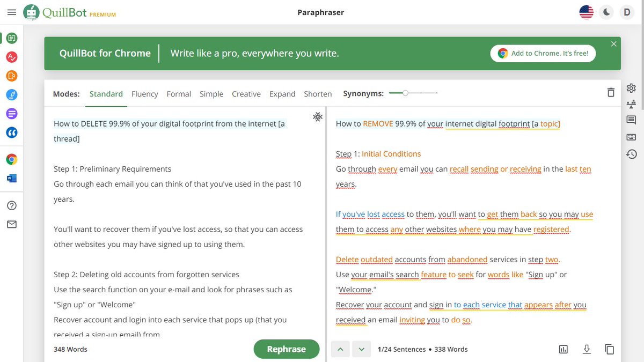The width and height of the screenshot is (644, 362).
Task: Show keyboard hotkeys icon
Action: click(x=631, y=137)
